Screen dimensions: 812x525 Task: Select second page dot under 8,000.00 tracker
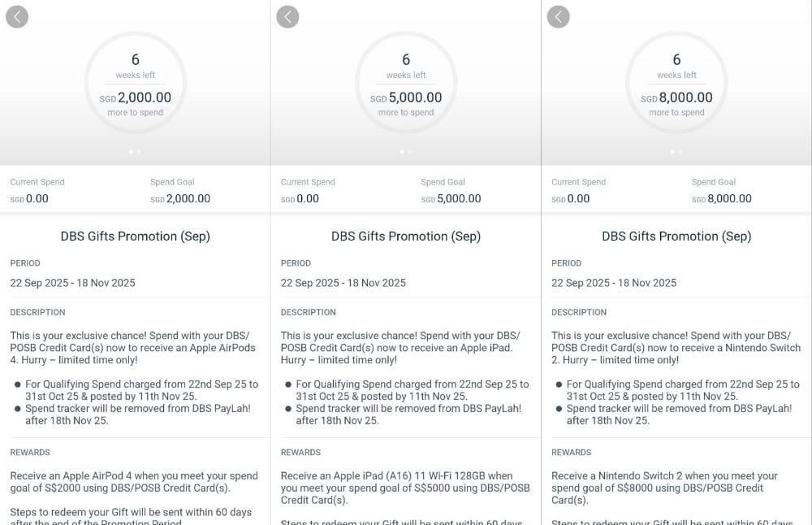[x=680, y=151]
